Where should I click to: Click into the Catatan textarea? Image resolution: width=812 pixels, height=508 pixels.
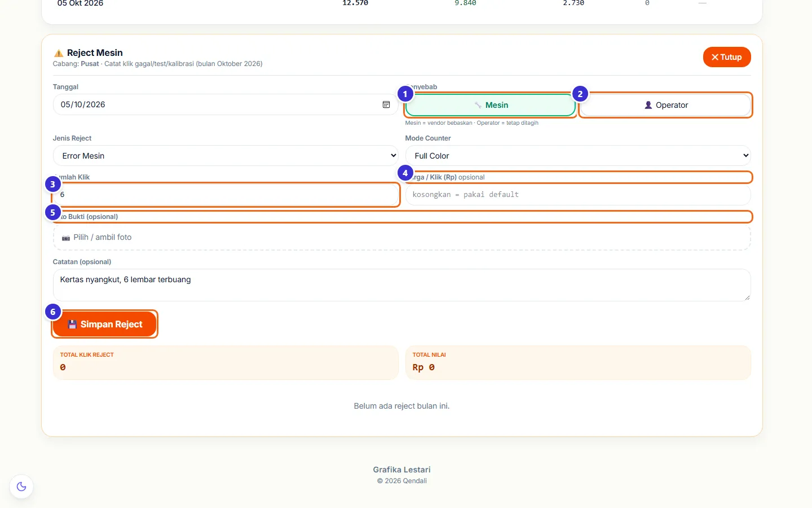(402, 285)
